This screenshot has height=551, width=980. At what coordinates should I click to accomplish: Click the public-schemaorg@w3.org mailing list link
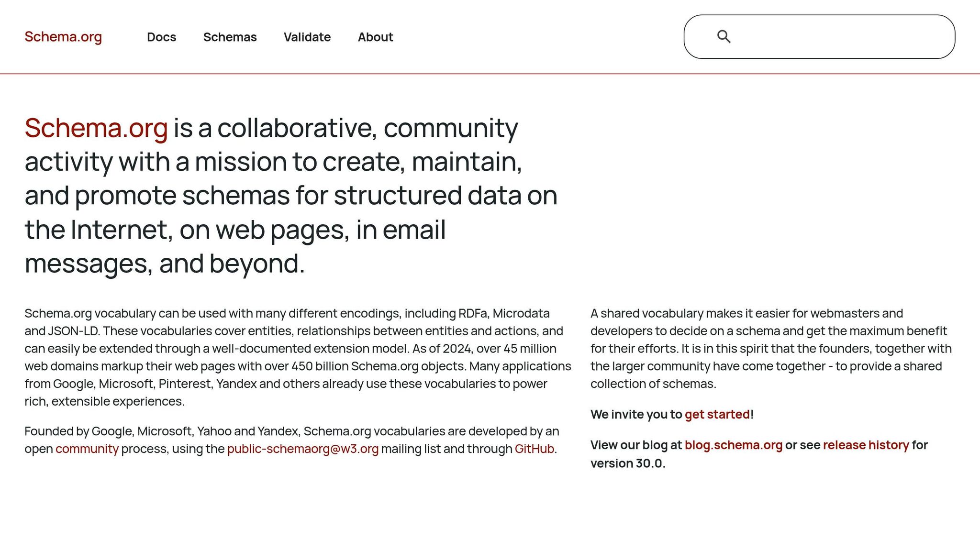click(303, 449)
